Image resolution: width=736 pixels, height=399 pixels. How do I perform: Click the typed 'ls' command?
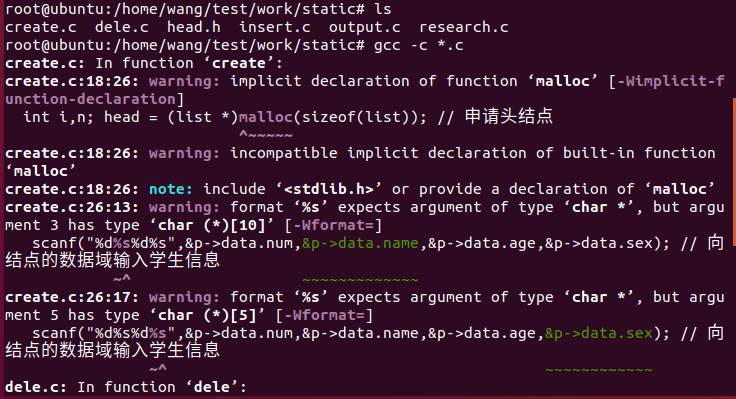point(383,9)
